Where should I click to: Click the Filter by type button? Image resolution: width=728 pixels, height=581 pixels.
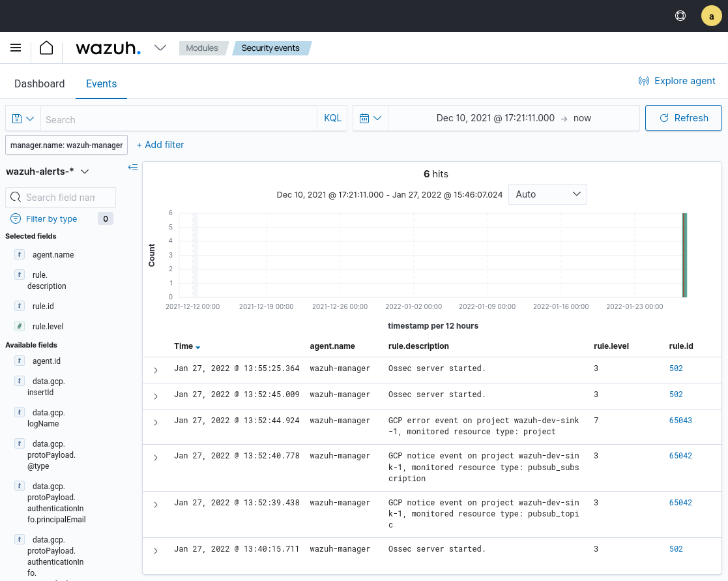tap(51, 218)
